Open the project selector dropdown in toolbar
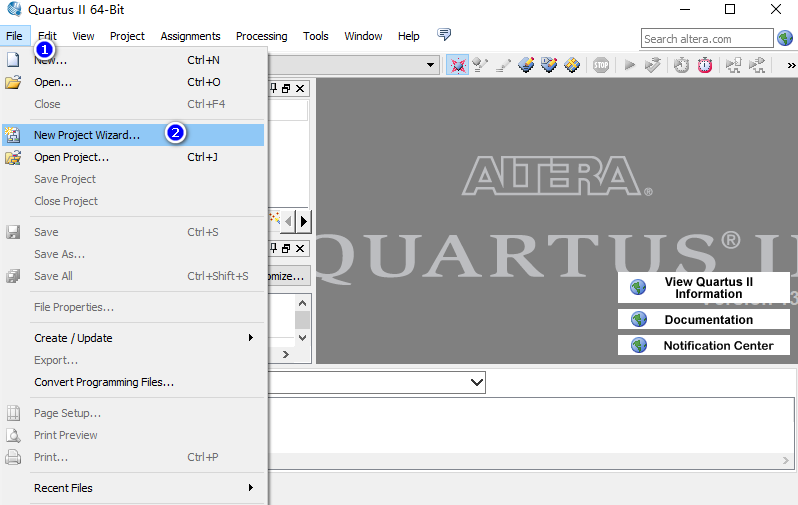Screen dimensions: 798x505 point(431,65)
